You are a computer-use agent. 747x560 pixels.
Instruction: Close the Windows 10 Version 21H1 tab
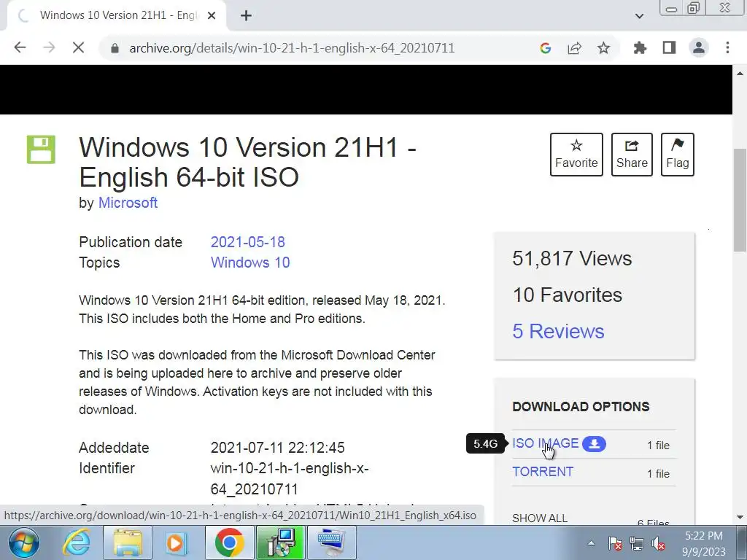coord(212,16)
